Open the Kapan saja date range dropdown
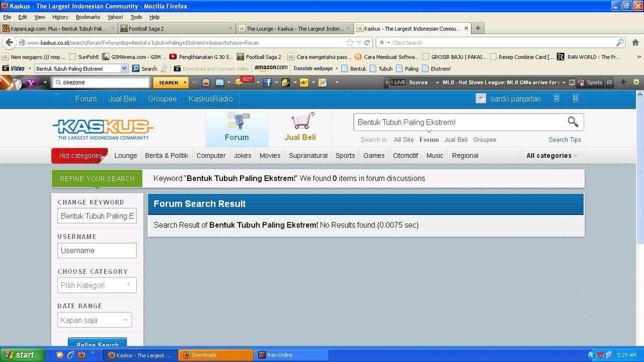 (x=95, y=320)
